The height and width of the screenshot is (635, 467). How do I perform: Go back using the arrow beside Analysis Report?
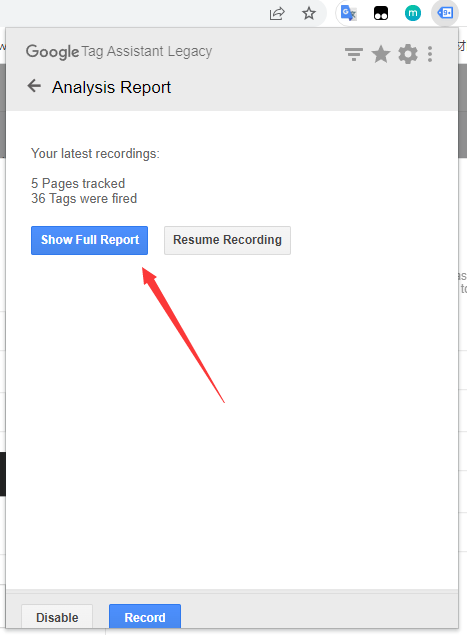click(x=34, y=86)
